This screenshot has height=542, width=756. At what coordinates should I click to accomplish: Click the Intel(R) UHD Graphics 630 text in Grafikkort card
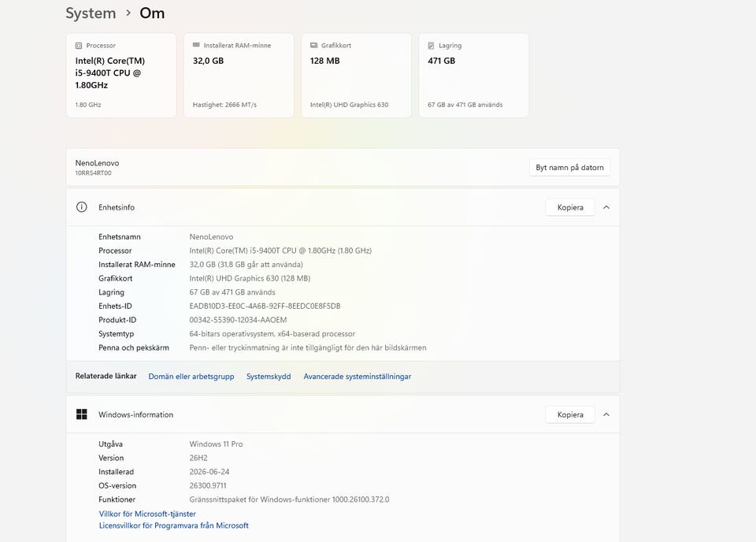349,105
